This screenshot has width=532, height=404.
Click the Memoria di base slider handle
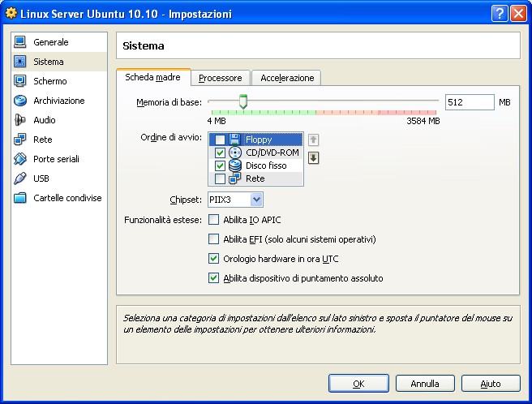tap(242, 101)
